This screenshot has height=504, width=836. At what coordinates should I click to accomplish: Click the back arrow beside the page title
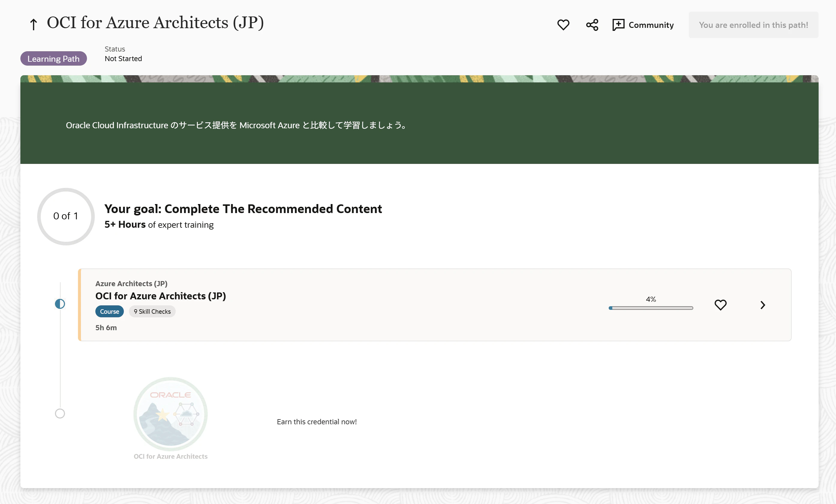point(33,24)
